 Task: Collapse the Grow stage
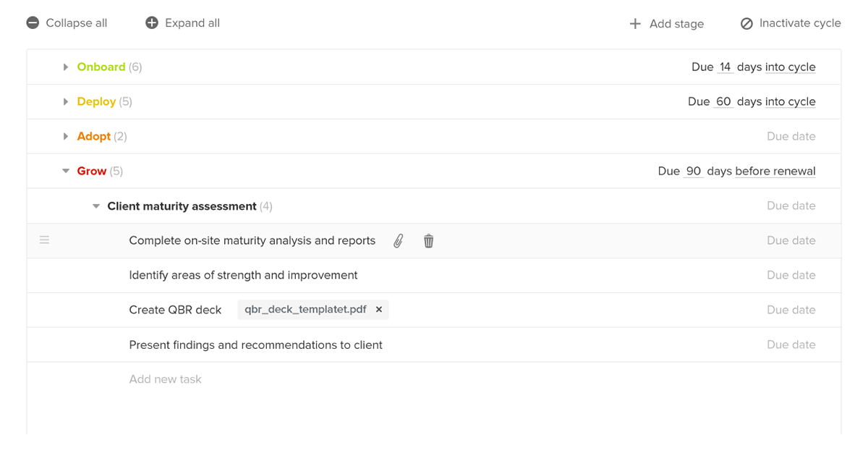click(x=65, y=171)
